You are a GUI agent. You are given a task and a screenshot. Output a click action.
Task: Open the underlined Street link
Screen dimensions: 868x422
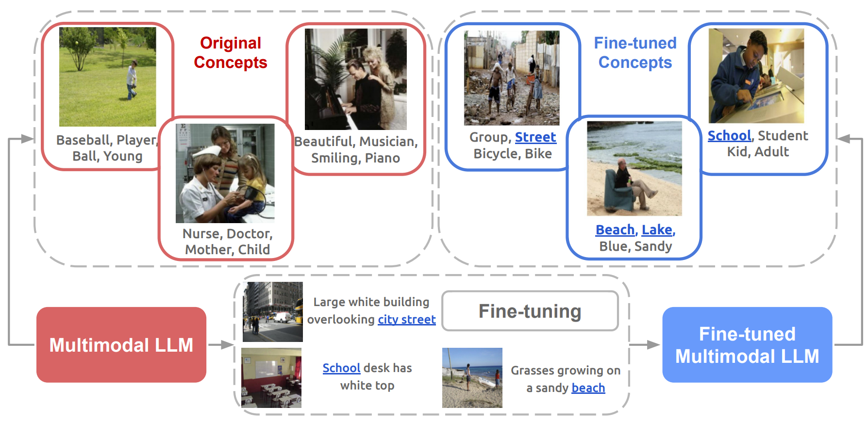[535, 137]
